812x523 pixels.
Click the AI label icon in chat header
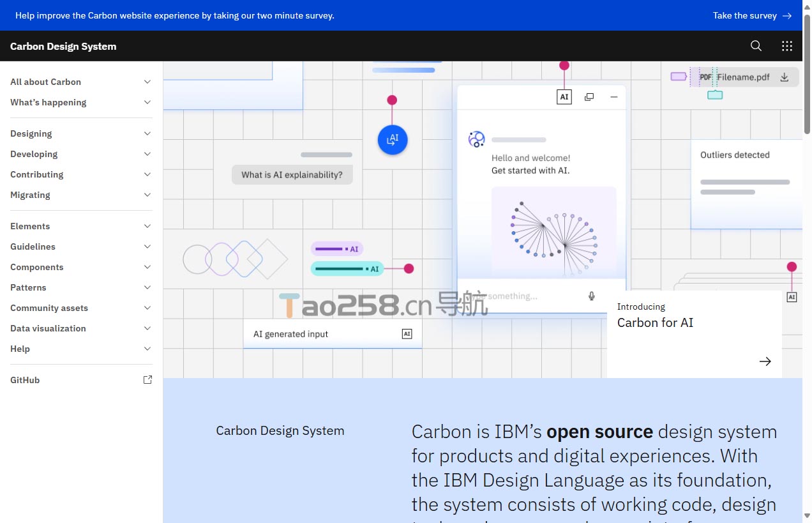pyautogui.click(x=564, y=97)
